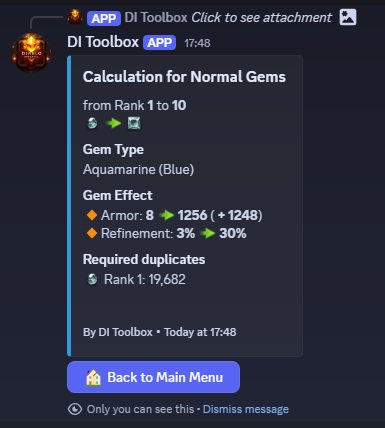Click the eye icon beside Only you can see
This screenshot has width=385, height=428.
tap(75, 409)
